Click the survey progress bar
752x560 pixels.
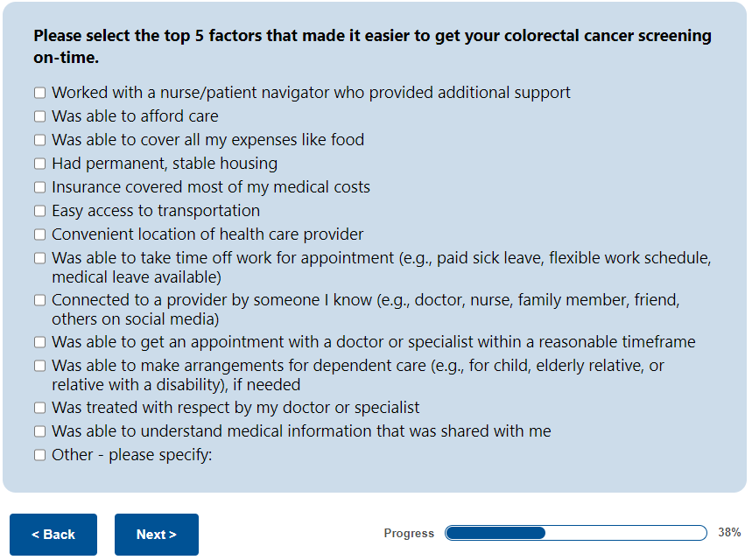[575, 533]
